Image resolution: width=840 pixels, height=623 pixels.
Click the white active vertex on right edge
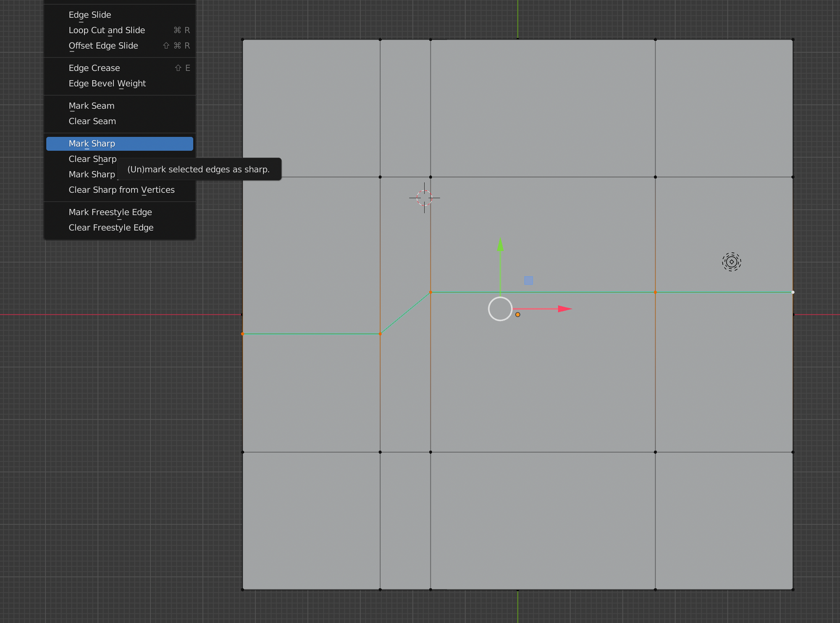793,292
